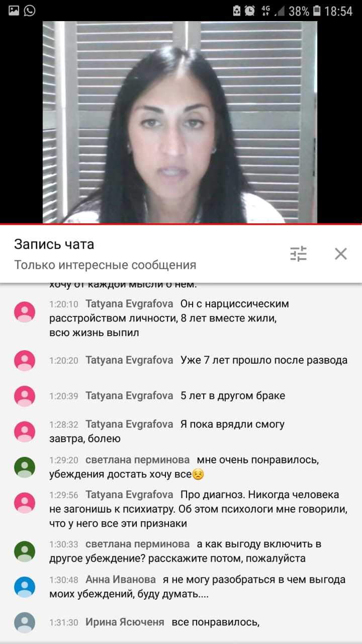Tap the battery indicator in status bar

[317, 11]
